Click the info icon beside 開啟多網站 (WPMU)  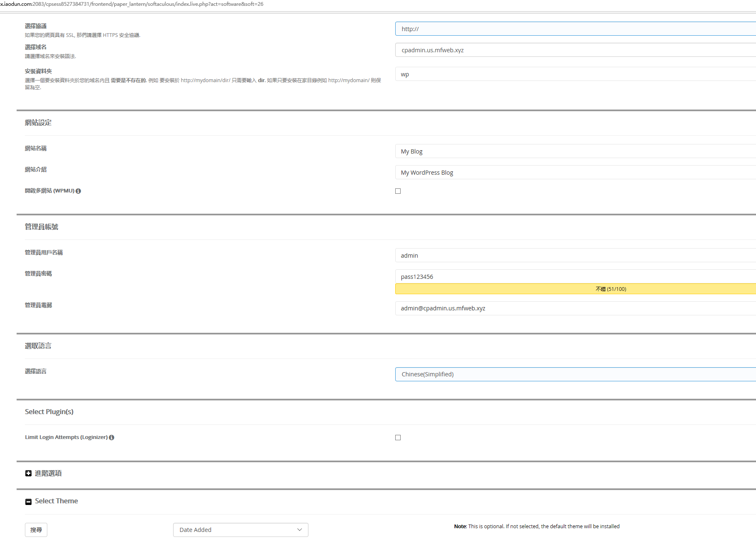(78, 191)
